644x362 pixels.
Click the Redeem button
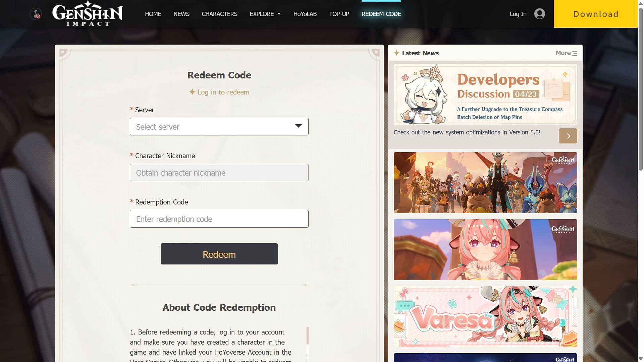pos(219,254)
